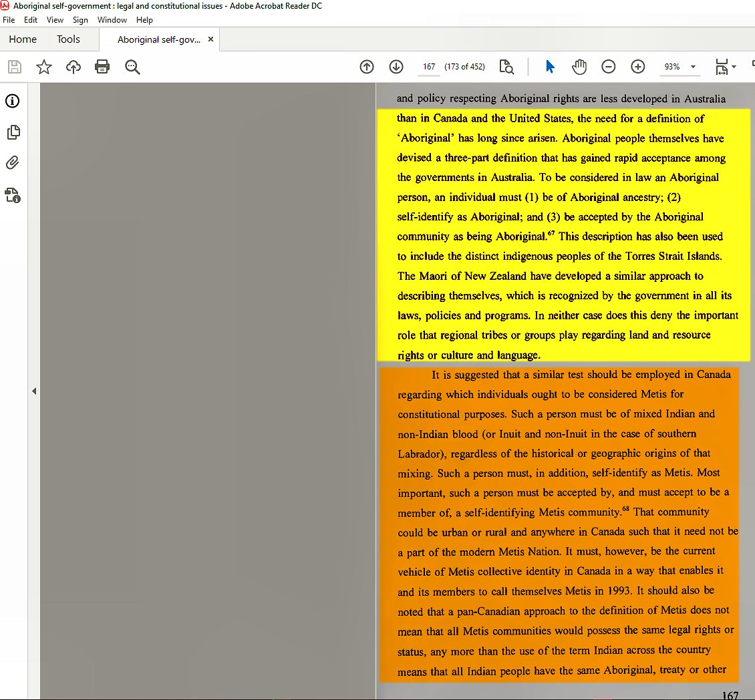The width and height of the screenshot is (755, 700).
Task: Bookmark this file with the star icon
Action: (44, 66)
